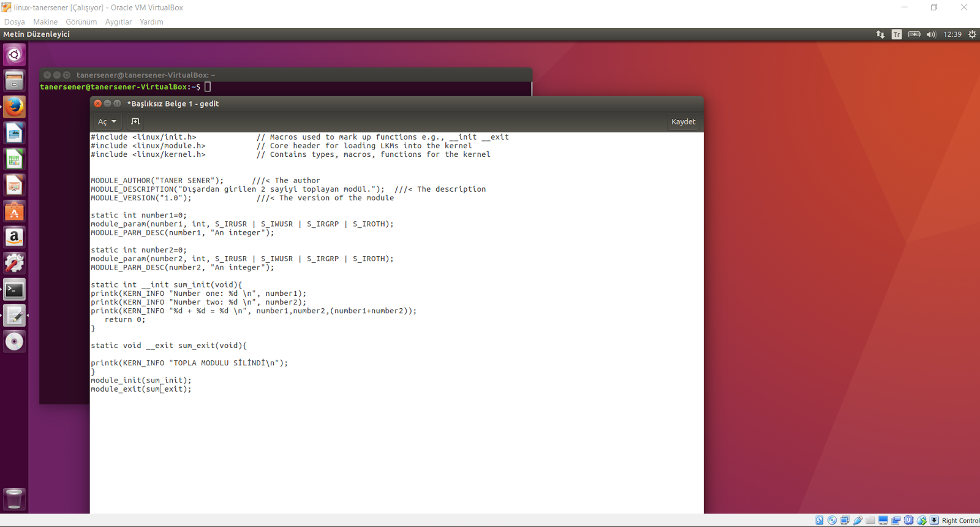980x527 pixels.
Task: Open the 12:39 clock in top panel
Action: 952,34
